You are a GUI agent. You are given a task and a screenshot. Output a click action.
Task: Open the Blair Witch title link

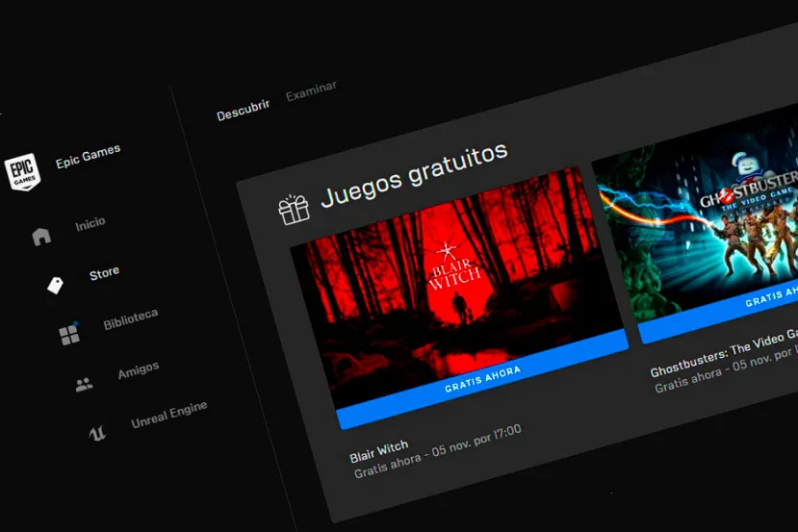378,451
